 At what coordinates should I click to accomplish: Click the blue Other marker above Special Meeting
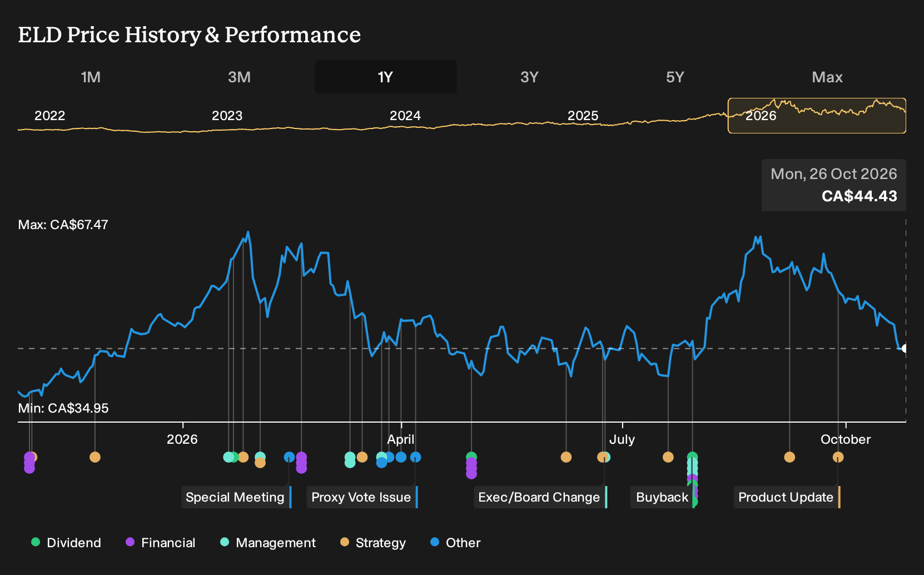point(289,457)
